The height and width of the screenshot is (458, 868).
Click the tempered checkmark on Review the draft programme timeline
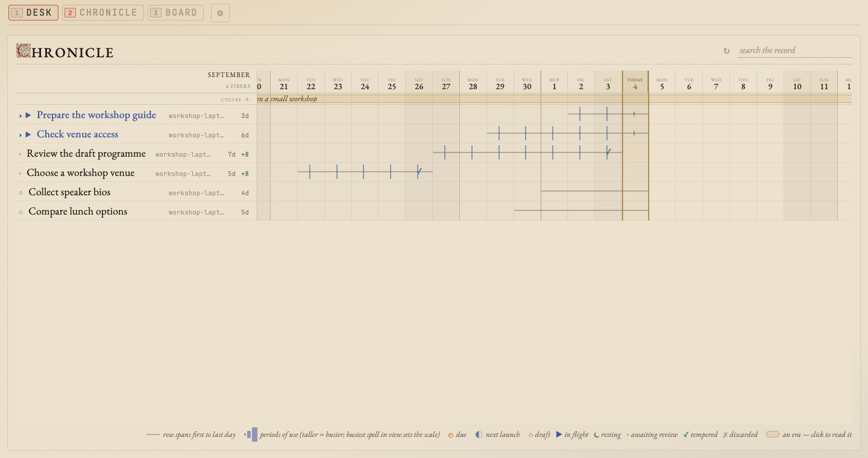[x=609, y=152]
